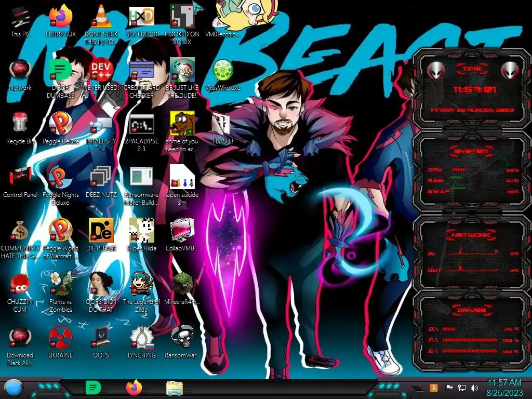Viewport: 532px width, 399px height.
Task: Click the RAM usage row
Action: pyautogui.click(x=473, y=180)
